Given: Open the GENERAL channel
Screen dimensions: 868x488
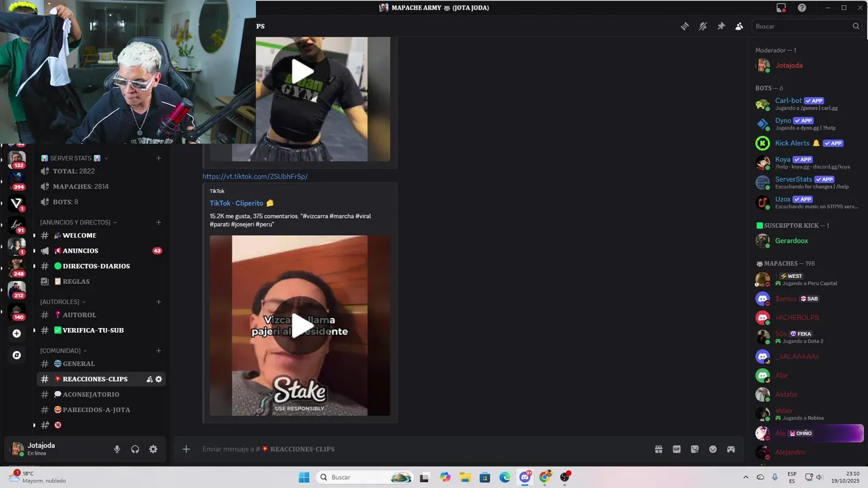Looking at the screenshot, I should 101,364.
